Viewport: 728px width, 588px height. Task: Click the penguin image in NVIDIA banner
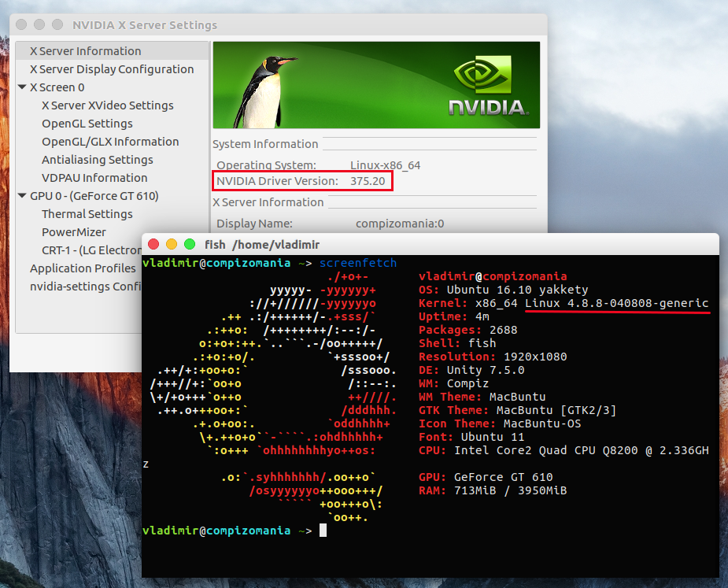(264, 92)
